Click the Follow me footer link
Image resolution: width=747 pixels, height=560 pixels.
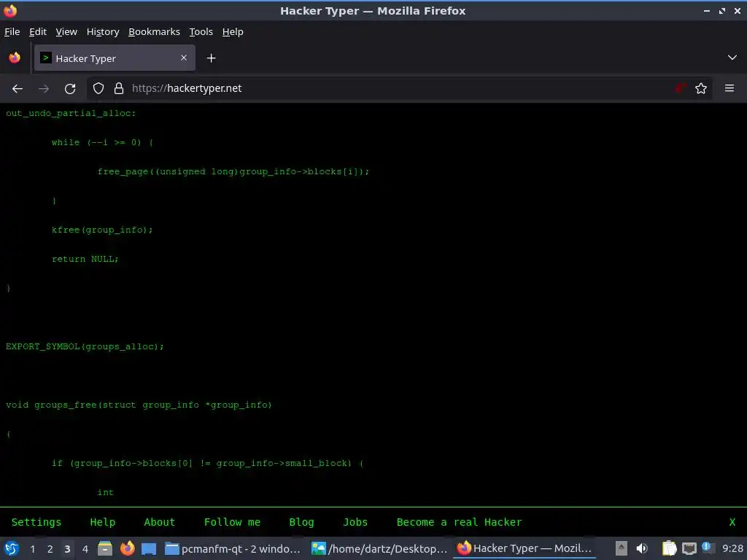pyautogui.click(x=232, y=522)
